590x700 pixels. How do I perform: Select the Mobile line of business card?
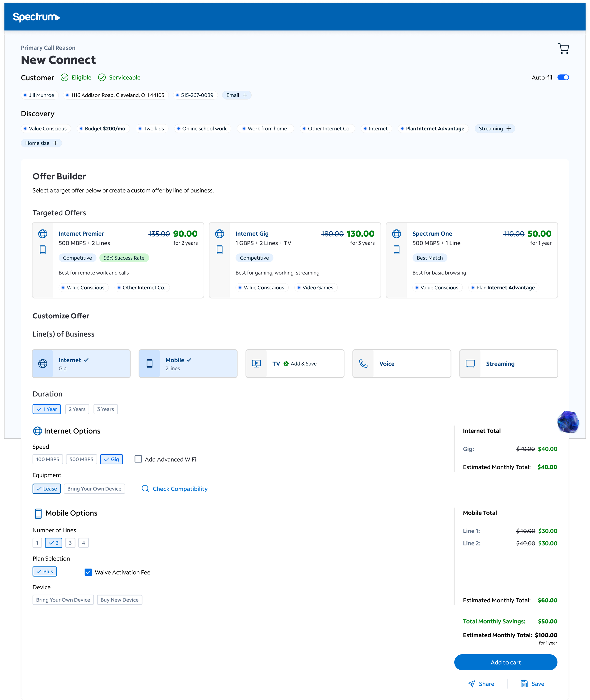(188, 363)
